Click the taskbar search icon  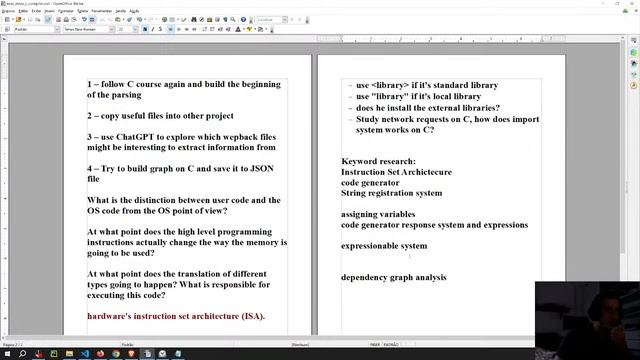[x=22, y=354]
